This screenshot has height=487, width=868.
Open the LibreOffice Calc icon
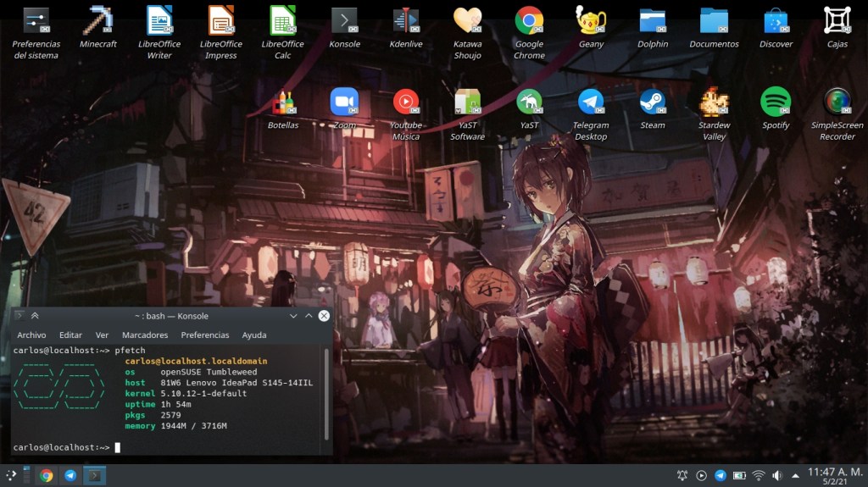click(x=282, y=20)
